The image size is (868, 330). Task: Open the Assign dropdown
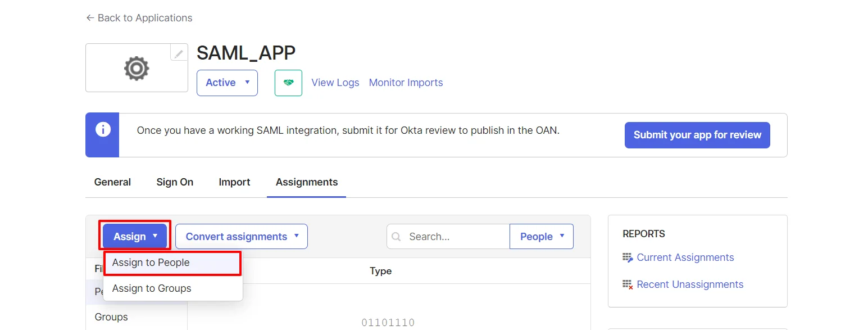pyautogui.click(x=134, y=236)
